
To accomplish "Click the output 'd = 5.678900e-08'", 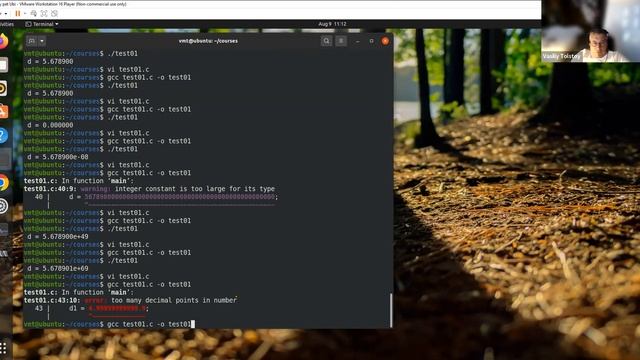I will click(58, 157).
